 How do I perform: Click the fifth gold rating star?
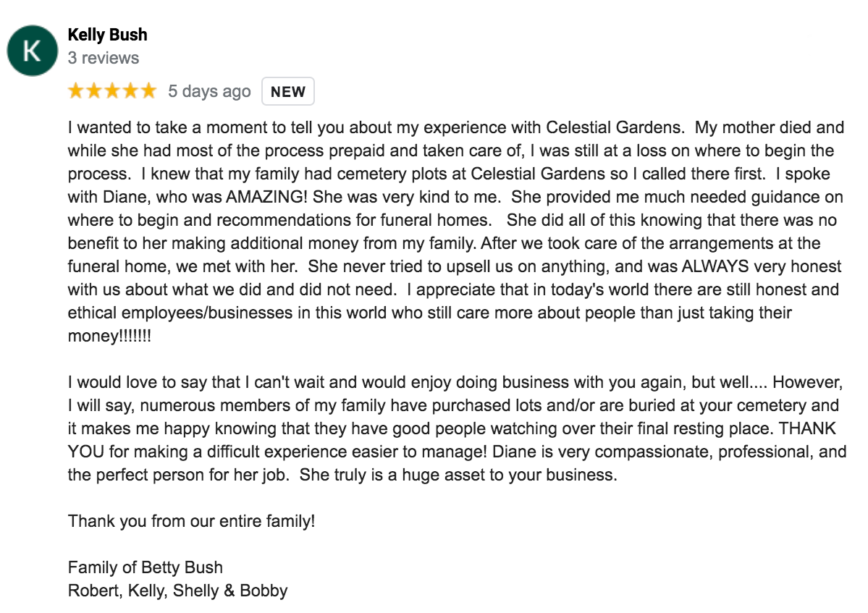(x=148, y=90)
